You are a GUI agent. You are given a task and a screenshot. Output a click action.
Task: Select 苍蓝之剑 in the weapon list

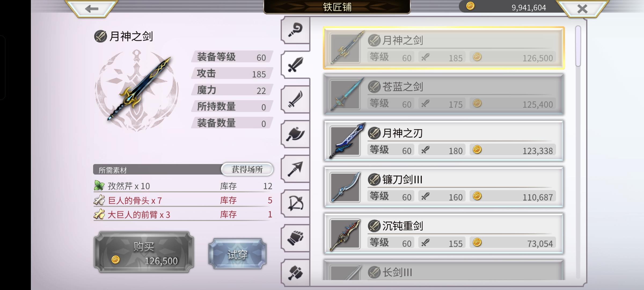[x=444, y=95]
